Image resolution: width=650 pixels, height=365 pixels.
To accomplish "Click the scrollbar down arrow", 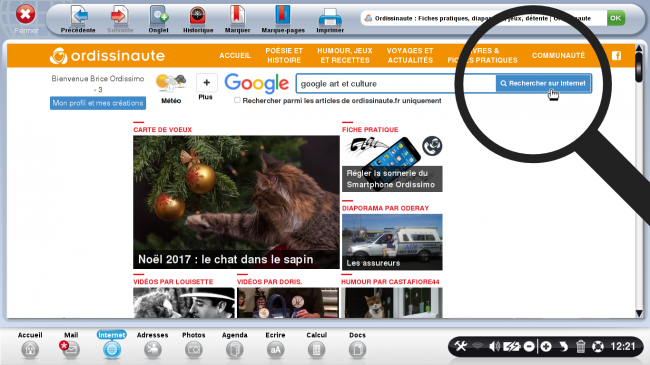I will click(x=639, y=313).
